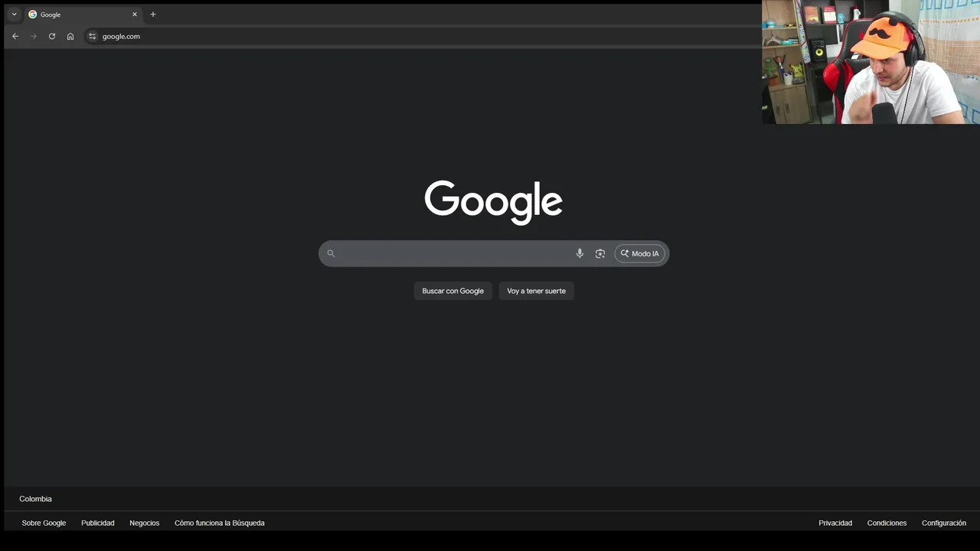Close the Google tab
The width and height of the screenshot is (980, 551).
click(x=135, y=15)
